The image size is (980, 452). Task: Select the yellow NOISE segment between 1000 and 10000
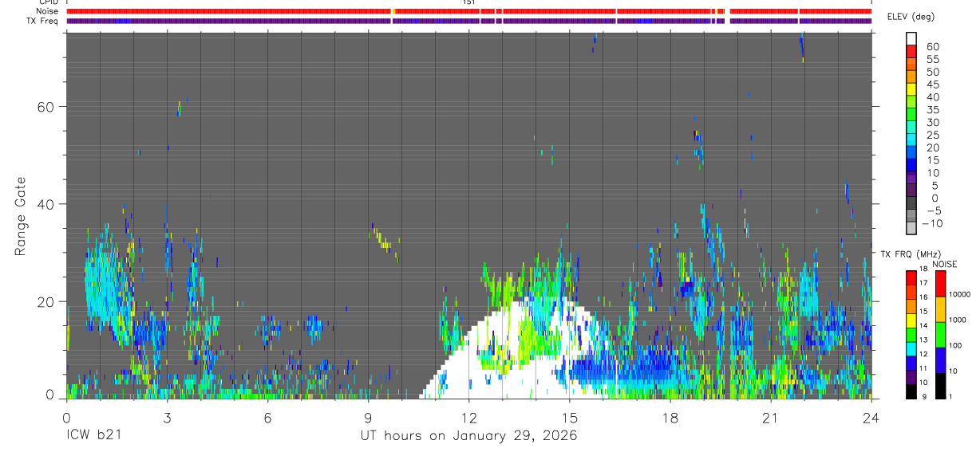pos(940,309)
